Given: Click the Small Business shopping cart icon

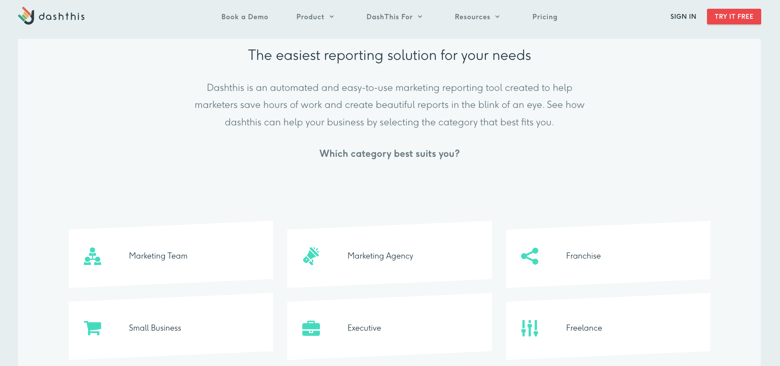Looking at the screenshot, I should point(93,328).
